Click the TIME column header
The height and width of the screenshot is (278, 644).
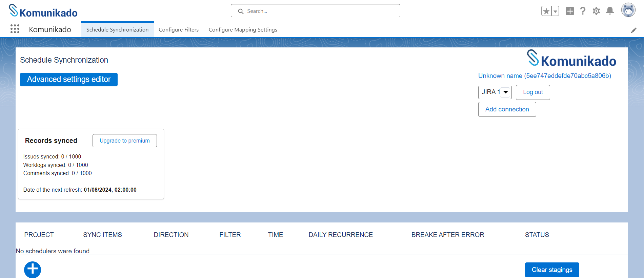276,235
